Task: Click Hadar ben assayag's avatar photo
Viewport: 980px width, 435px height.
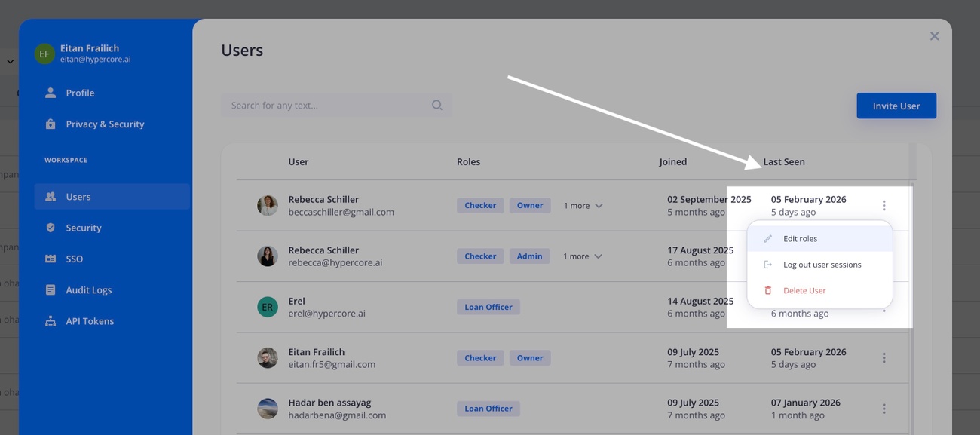Action: [268, 408]
